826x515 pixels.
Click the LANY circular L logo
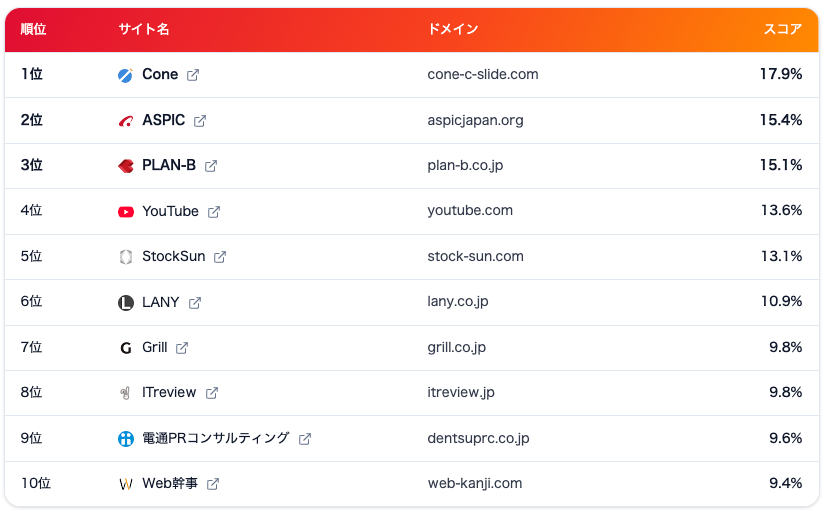click(125, 303)
